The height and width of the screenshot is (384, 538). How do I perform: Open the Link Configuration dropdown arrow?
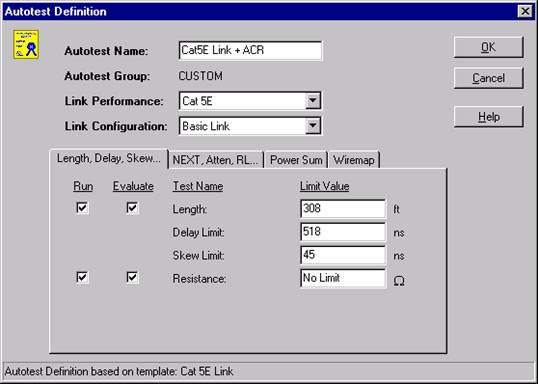(x=313, y=126)
